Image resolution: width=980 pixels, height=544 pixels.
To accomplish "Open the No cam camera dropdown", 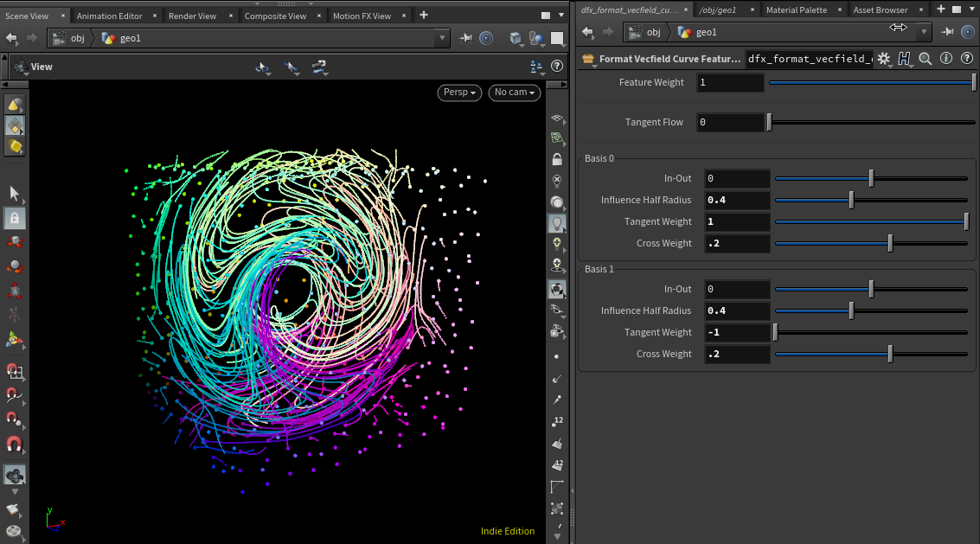I will tap(515, 93).
